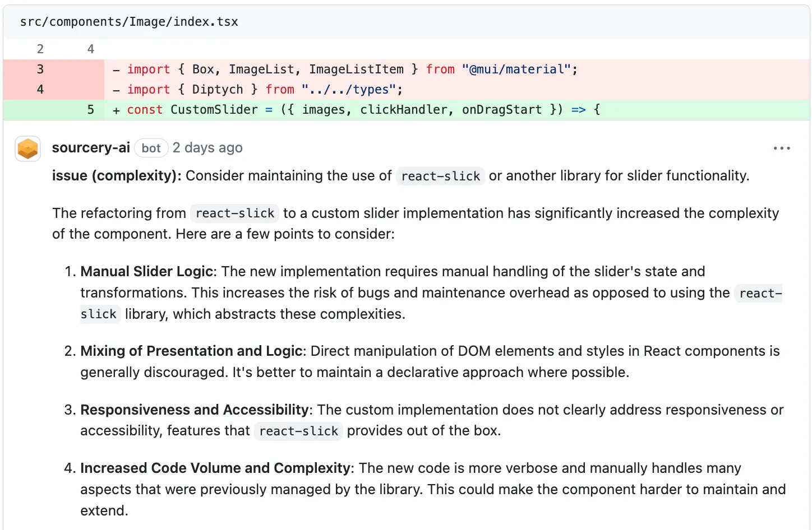Click the bot badge next to sourcery-ai

tap(151, 148)
